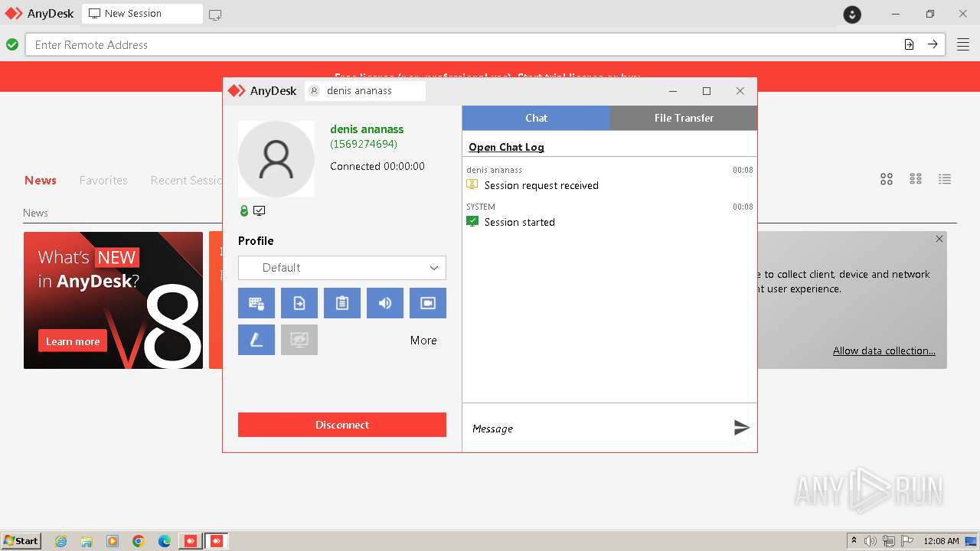Open the media player taskbar icon
Viewport: 980px width, 551px height.
click(113, 541)
